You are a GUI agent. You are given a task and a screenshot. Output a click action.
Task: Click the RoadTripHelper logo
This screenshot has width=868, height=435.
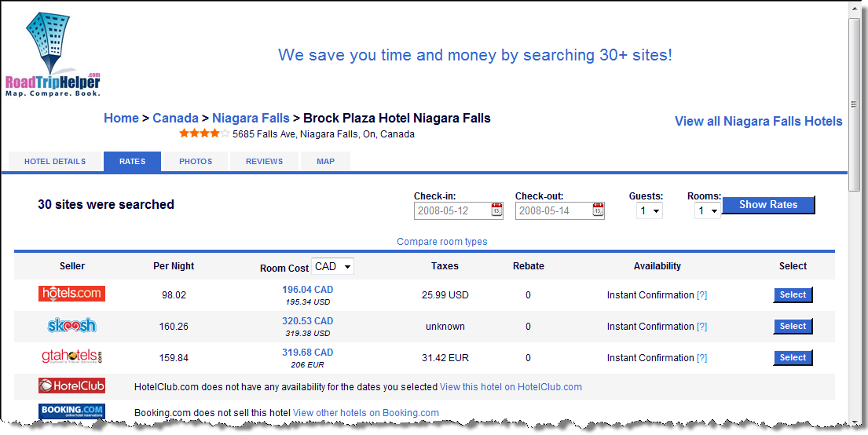pyautogui.click(x=53, y=55)
